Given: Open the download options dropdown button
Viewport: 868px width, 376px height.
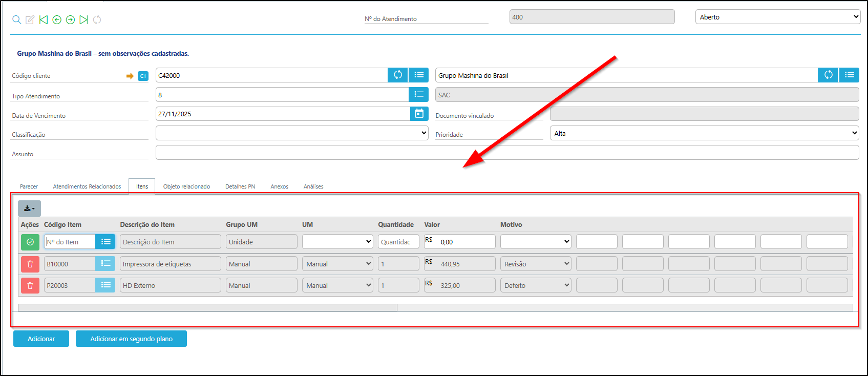Looking at the screenshot, I should pos(29,208).
